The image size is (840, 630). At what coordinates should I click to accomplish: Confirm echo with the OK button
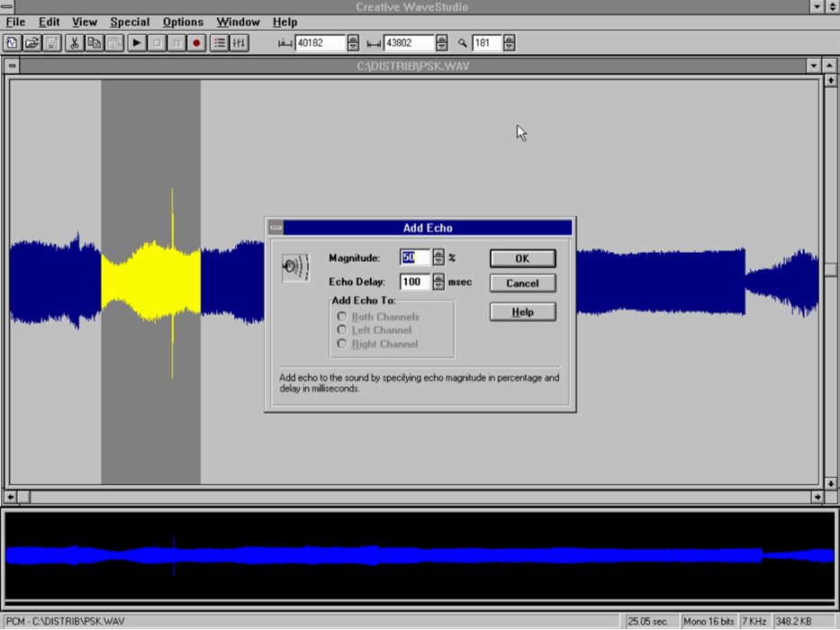(x=522, y=259)
